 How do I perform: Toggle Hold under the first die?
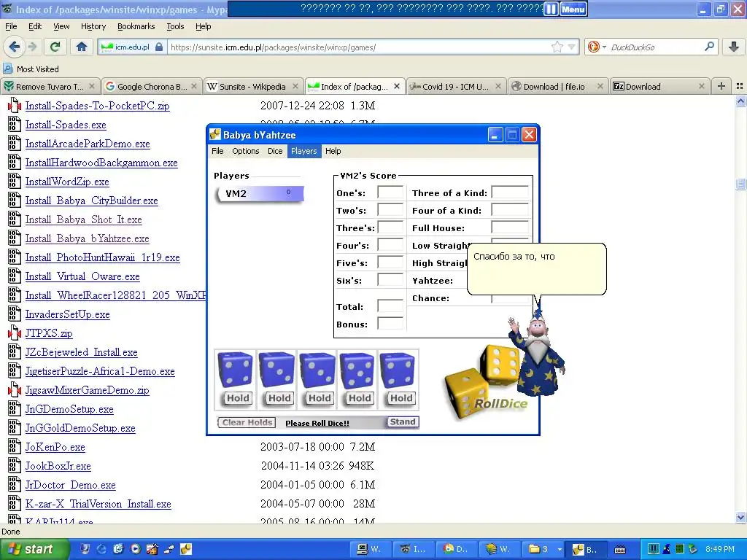click(x=238, y=398)
